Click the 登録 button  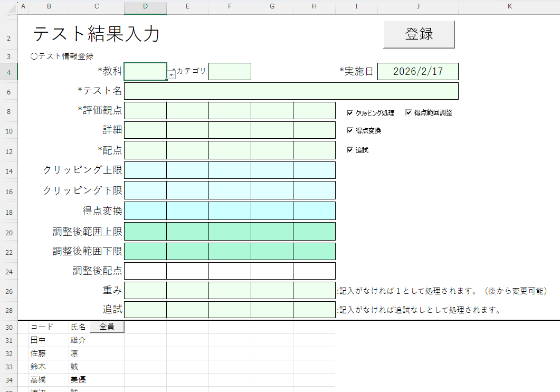(x=419, y=33)
